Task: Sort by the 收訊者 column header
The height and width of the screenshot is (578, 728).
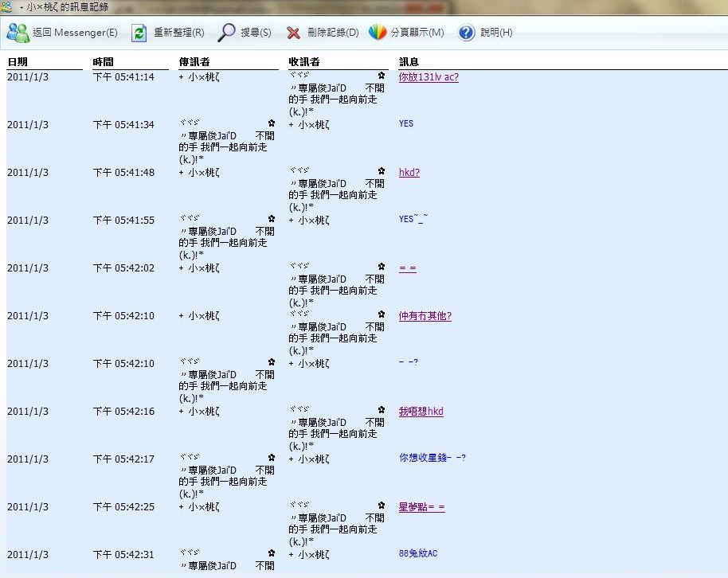Action: pyautogui.click(x=304, y=62)
